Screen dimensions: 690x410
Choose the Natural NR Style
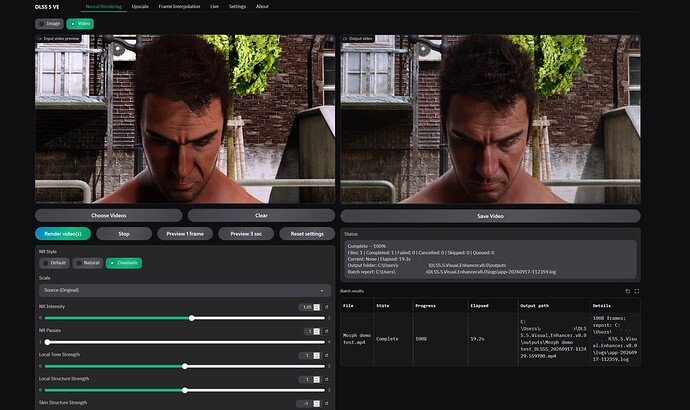88,263
